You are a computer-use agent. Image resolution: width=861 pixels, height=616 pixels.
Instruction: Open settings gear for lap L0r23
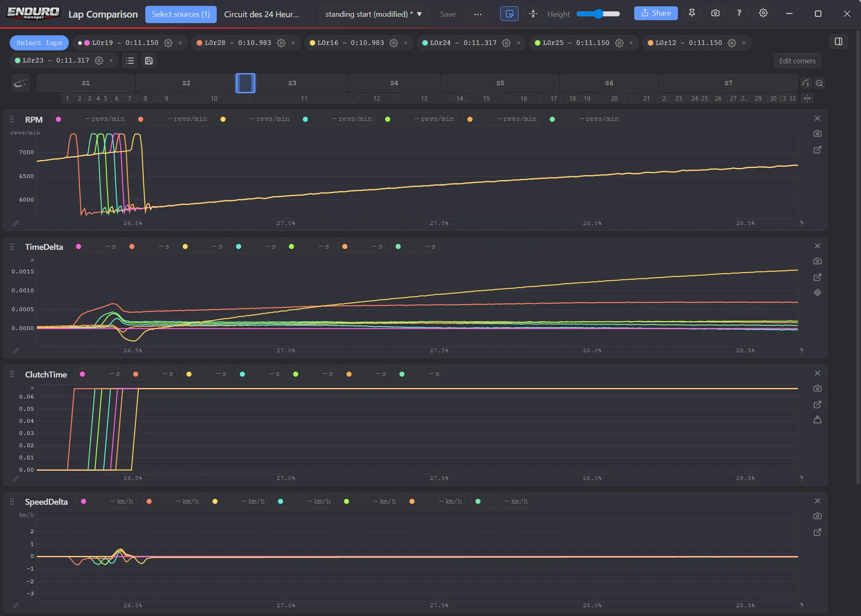[x=99, y=61]
